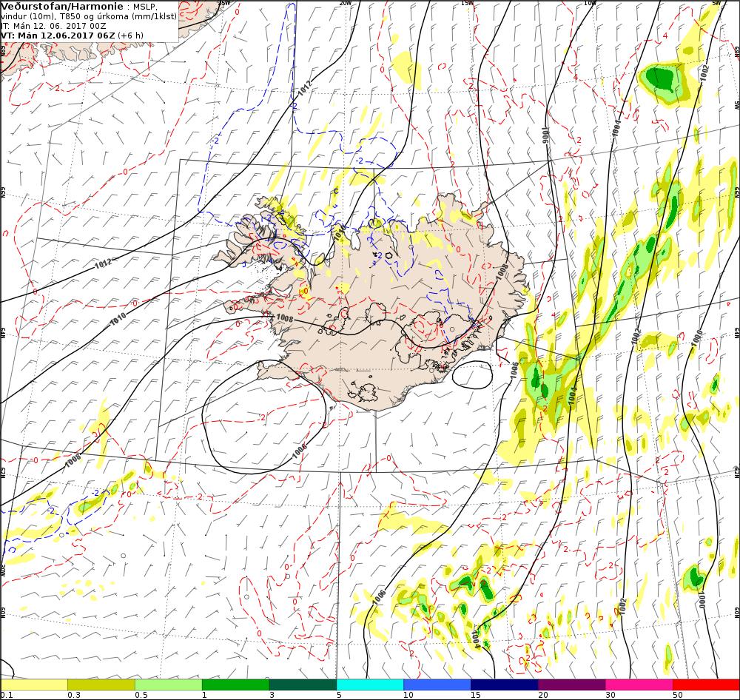This screenshot has height=700, width=740.
Task: Click the "15" legend value label
Action: (476, 695)
